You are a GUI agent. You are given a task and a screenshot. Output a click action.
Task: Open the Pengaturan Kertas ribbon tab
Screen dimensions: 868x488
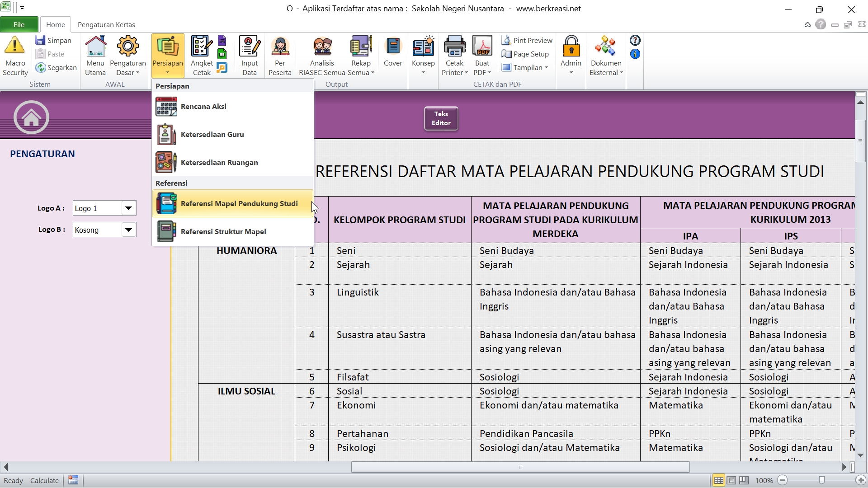[x=106, y=24]
